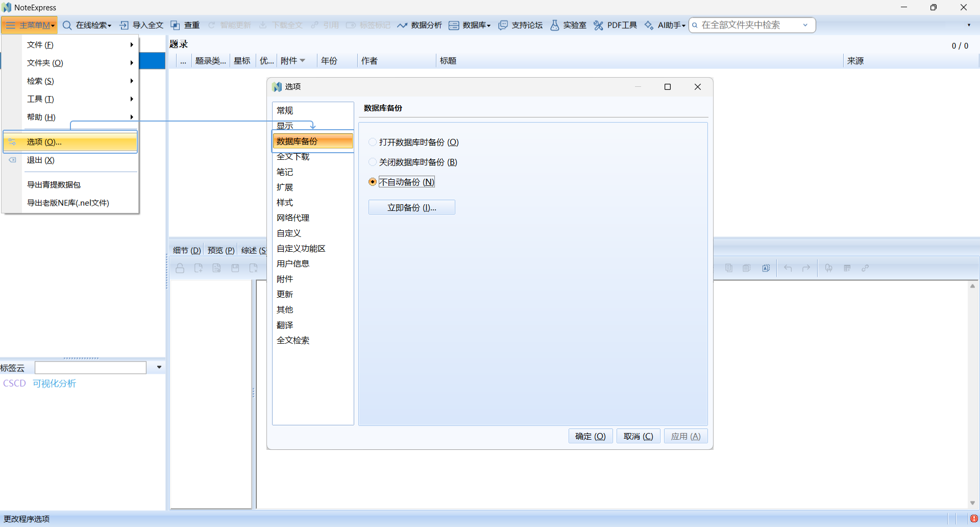Select 关闭数据库时备份 radio option

pyautogui.click(x=373, y=162)
